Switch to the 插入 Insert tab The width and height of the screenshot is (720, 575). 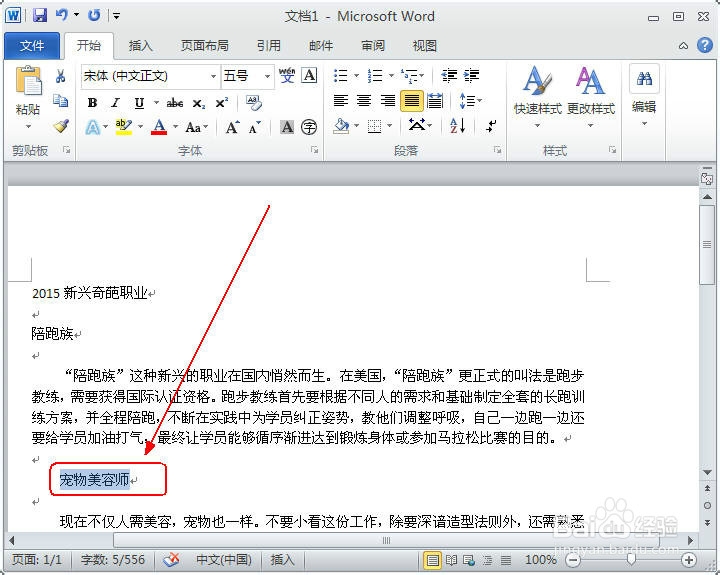point(140,46)
